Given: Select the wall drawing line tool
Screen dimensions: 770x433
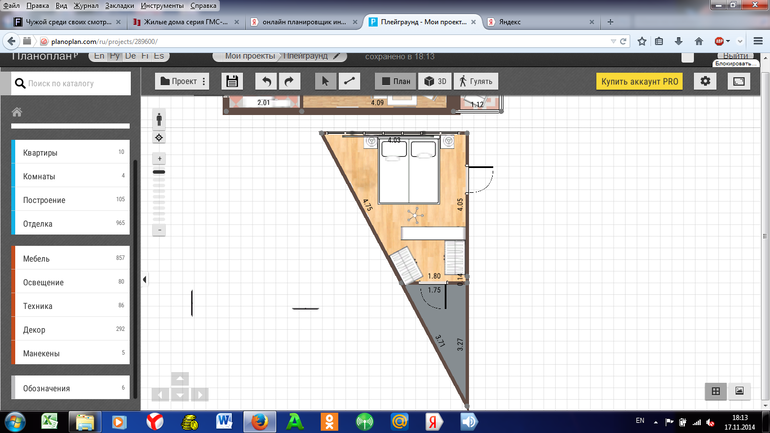Looking at the screenshot, I should (x=349, y=81).
